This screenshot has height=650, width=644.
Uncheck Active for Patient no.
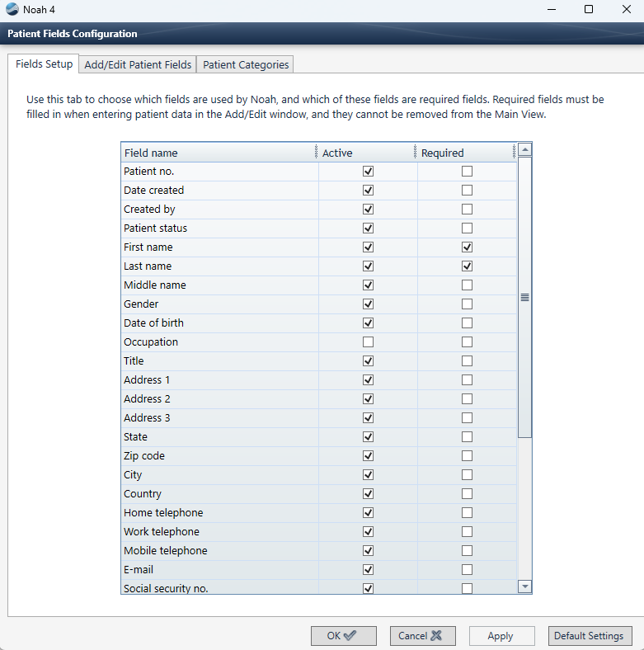tap(368, 172)
